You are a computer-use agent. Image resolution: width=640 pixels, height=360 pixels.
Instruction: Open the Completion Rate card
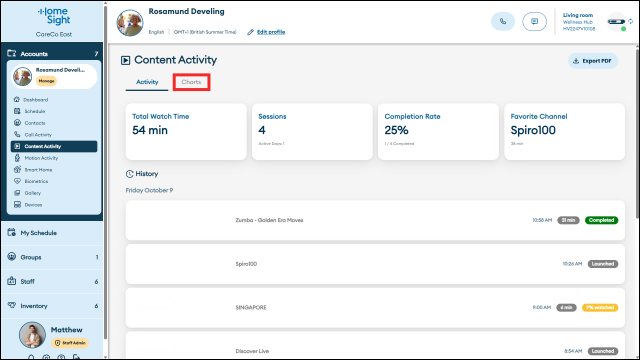click(438, 131)
